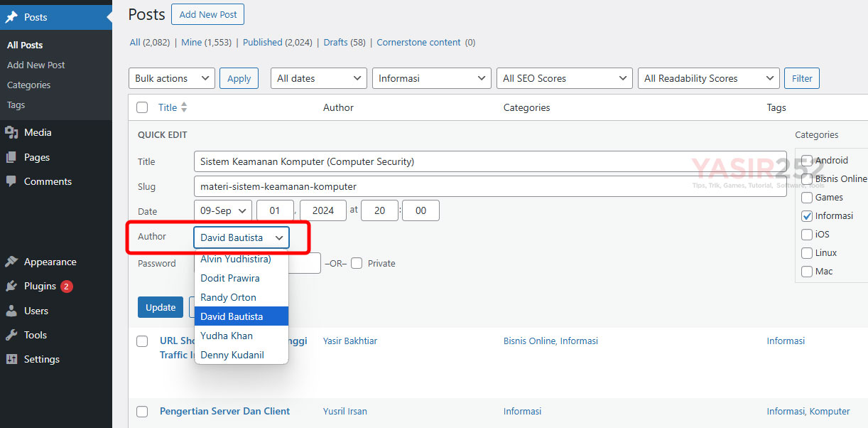The image size is (868, 428).
Task: Click the Users person icon
Action: 11,311
